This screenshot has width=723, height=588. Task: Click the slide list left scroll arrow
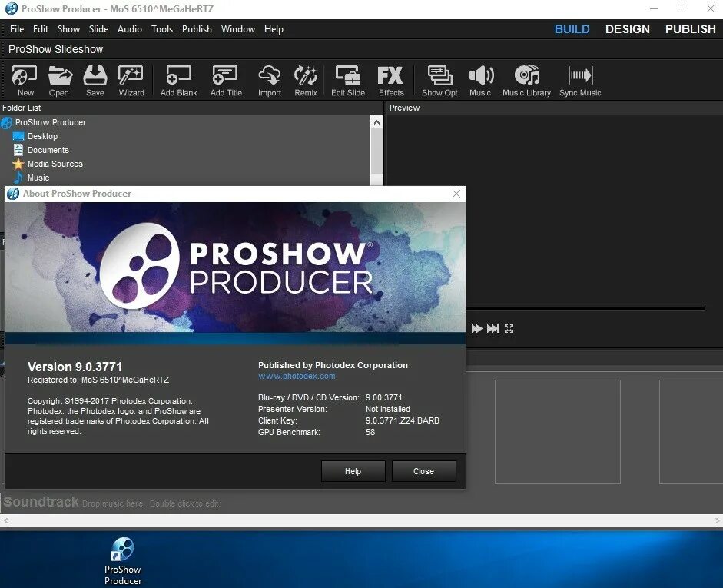[6, 520]
